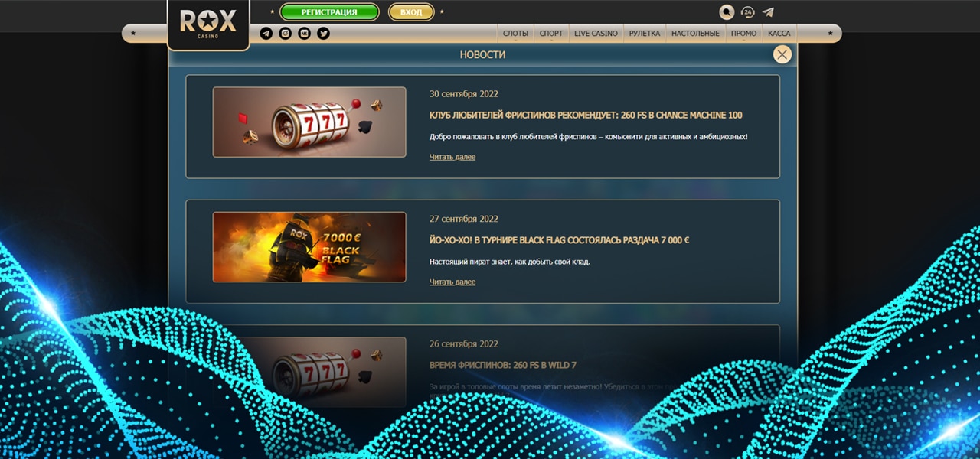Click the date 26 сентября 2022
Image resolution: width=980 pixels, height=459 pixels.
pos(464,343)
